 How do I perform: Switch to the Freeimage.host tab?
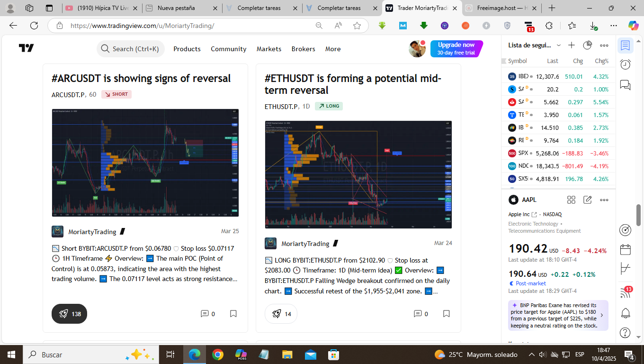click(502, 8)
